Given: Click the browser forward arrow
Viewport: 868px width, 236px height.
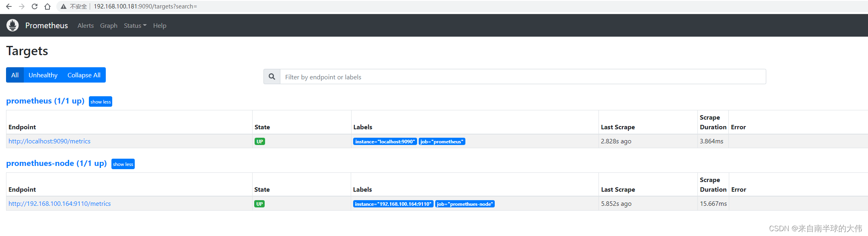Looking at the screenshot, I should point(22,6).
